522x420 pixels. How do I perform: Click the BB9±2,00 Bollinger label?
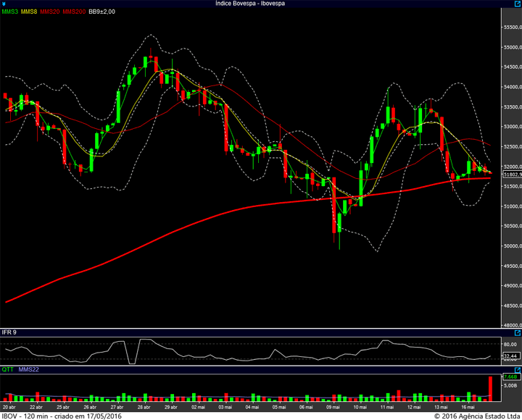[x=102, y=12]
